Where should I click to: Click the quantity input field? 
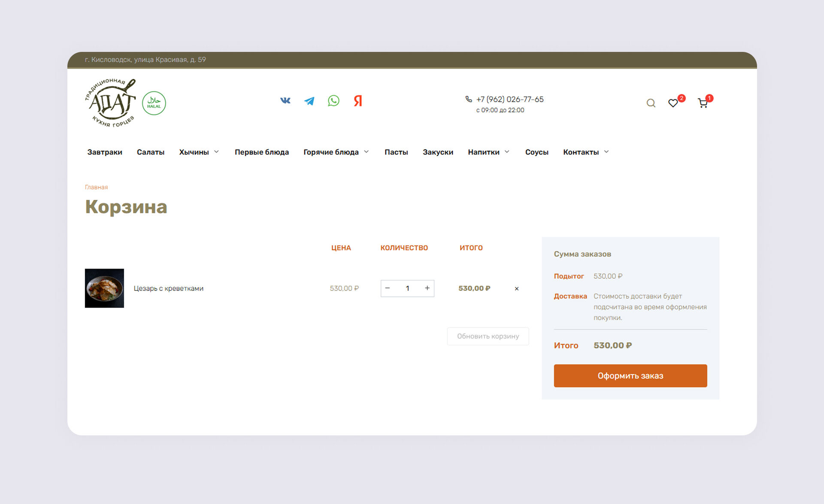point(407,288)
